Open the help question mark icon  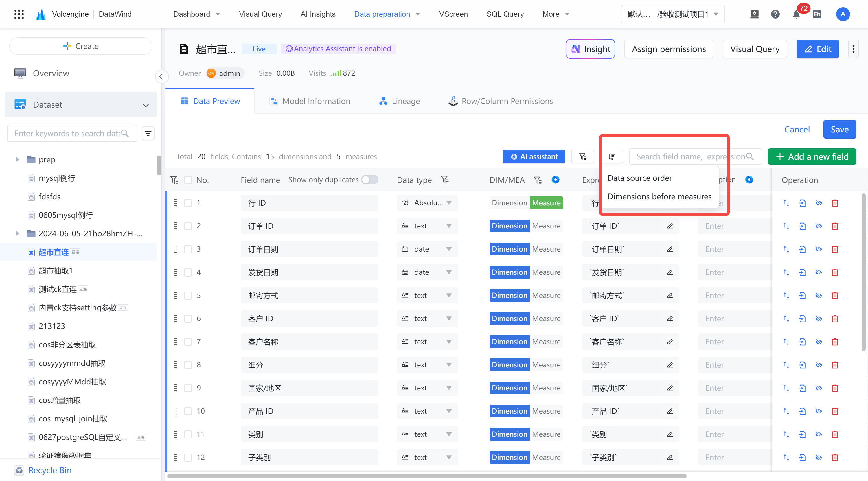click(x=775, y=14)
